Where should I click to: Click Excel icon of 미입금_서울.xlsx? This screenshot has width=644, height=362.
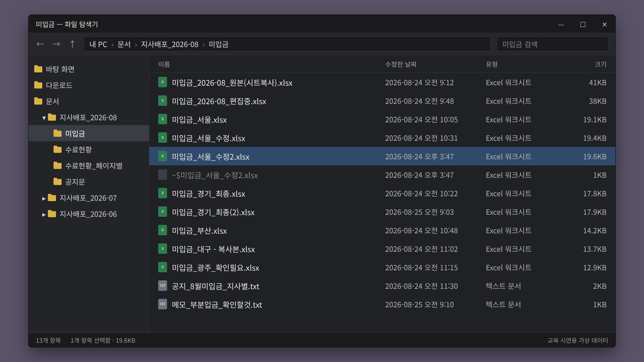[x=163, y=119]
